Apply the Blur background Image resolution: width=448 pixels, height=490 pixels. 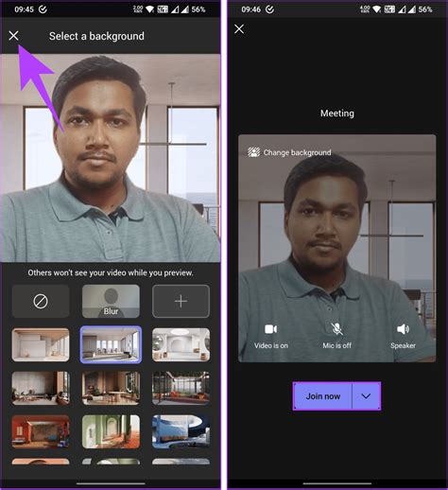pos(111,301)
